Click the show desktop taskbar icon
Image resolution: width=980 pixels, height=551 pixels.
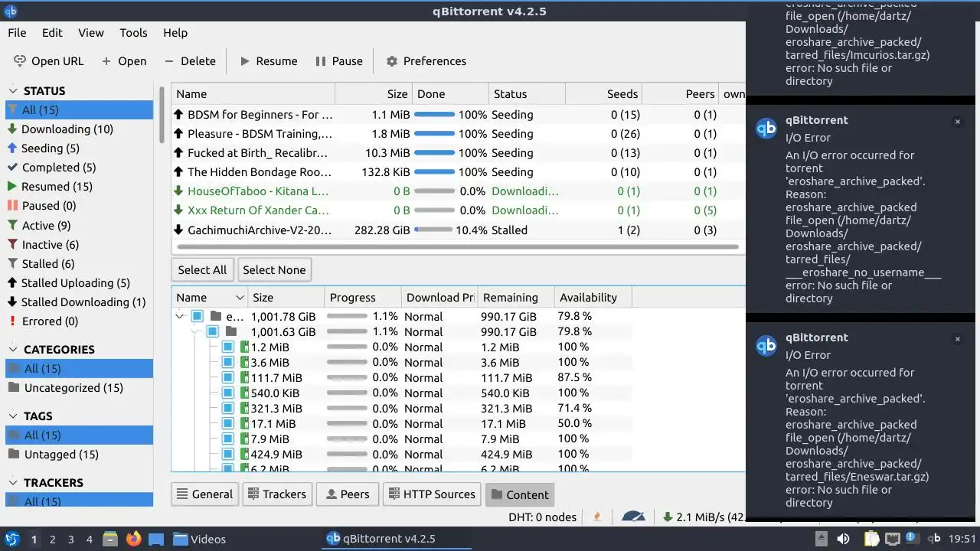pyautogui.click(x=156, y=540)
